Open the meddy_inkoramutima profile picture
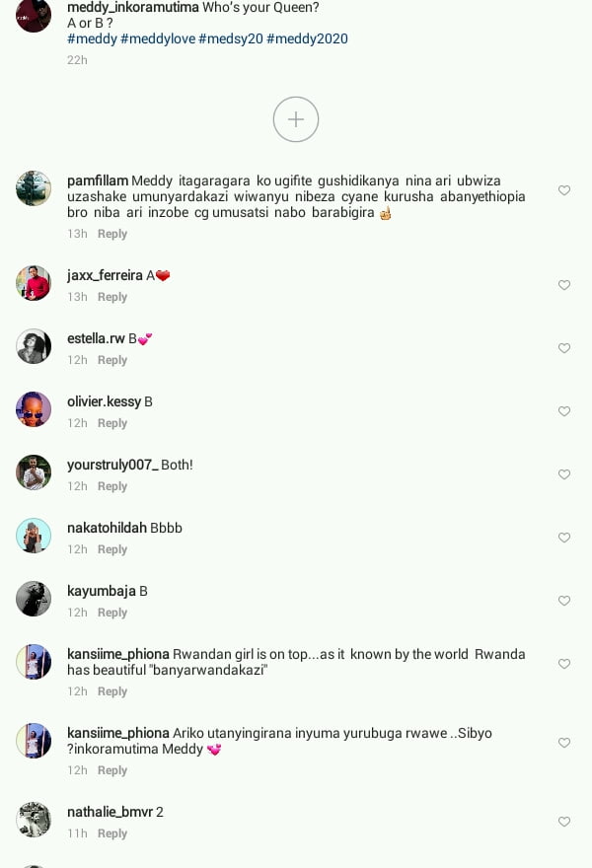592x868 pixels. pyautogui.click(x=34, y=15)
